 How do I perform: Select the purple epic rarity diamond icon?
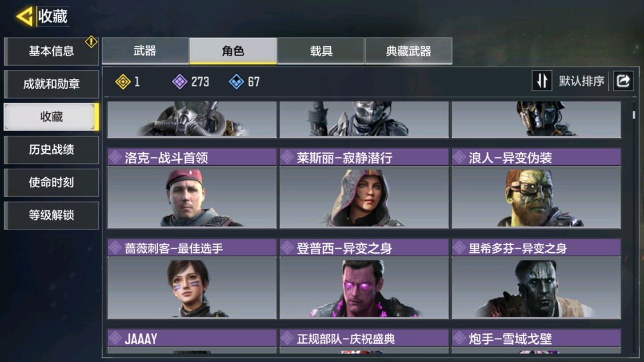[x=179, y=82]
